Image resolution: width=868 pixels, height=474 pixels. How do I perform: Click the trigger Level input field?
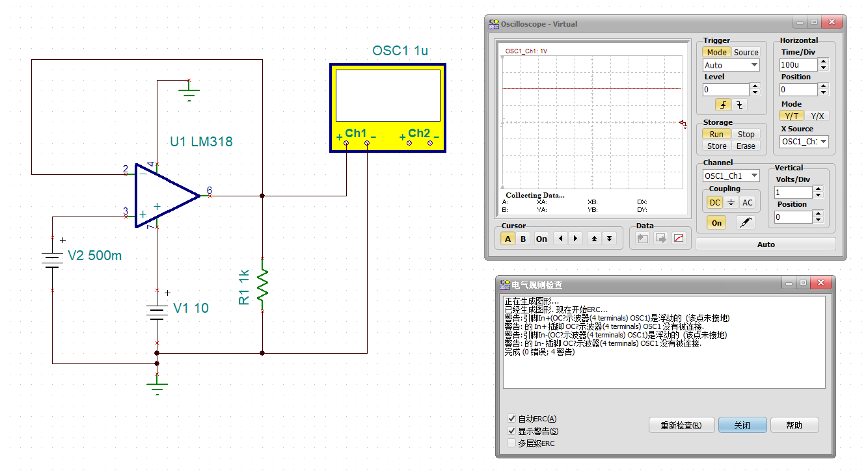(x=726, y=90)
